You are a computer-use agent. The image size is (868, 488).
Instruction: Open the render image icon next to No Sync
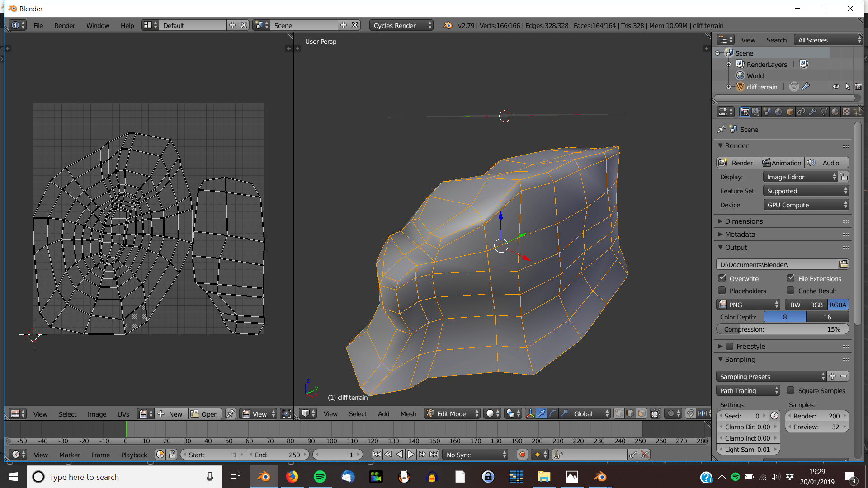coord(523,455)
